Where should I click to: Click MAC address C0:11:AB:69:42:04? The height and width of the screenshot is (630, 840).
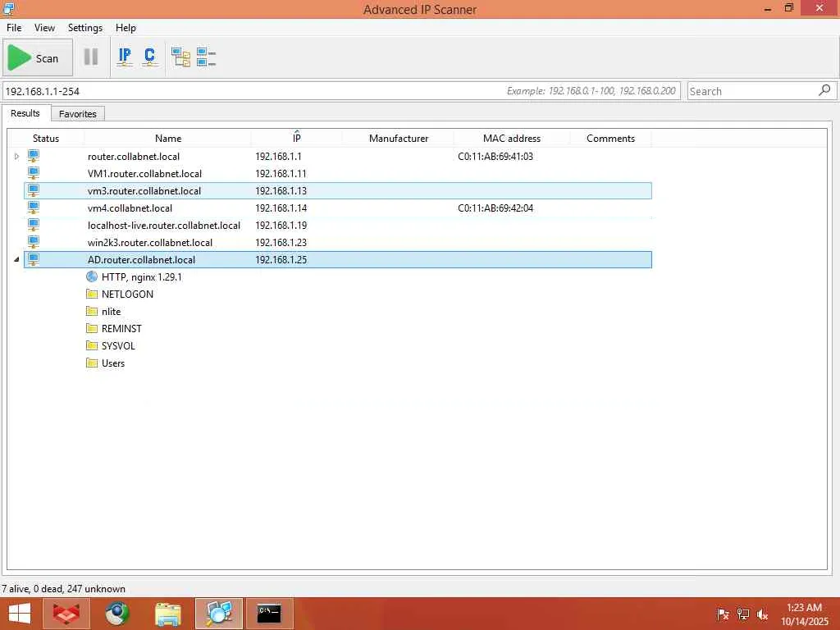(x=495, y=208)
